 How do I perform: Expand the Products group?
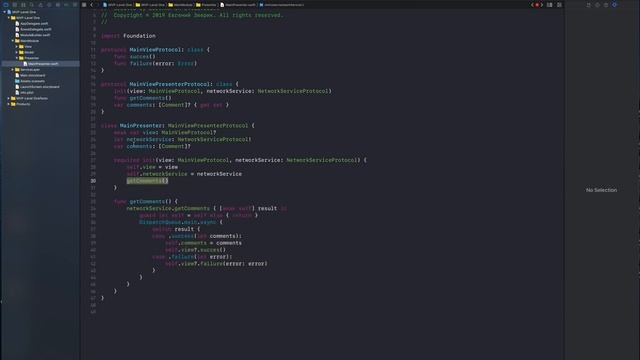[x=9, y=104]
